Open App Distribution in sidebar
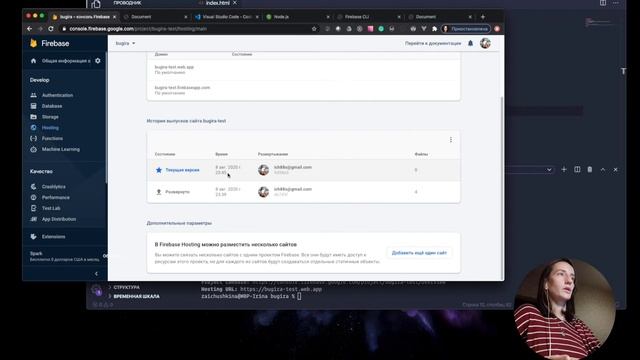The height and width of the screenshot is (360, 640). (59, 219)
